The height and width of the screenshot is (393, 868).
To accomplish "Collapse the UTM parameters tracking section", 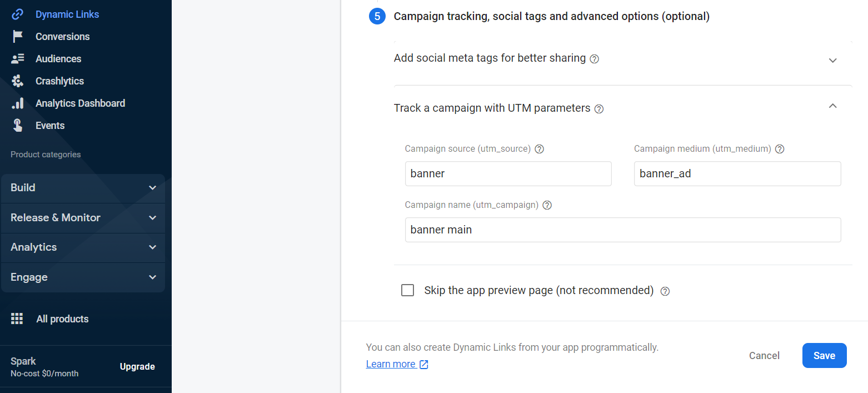I will 832,106.
